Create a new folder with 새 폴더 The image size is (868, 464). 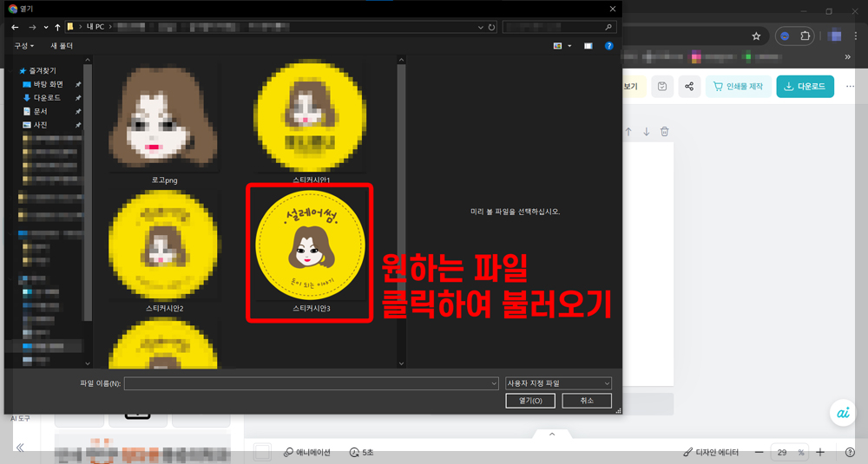[62, 46]
